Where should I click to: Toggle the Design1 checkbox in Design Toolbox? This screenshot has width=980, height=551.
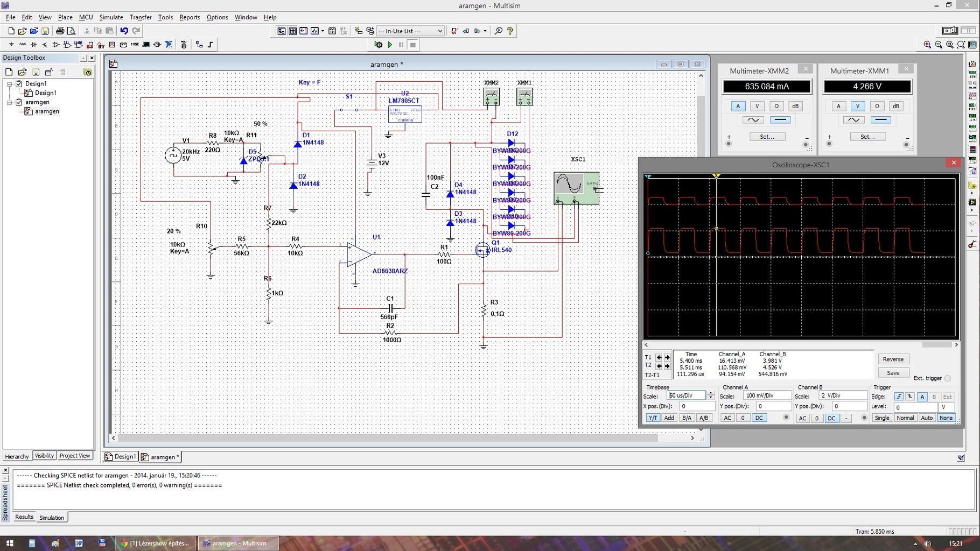pos(19,83)
